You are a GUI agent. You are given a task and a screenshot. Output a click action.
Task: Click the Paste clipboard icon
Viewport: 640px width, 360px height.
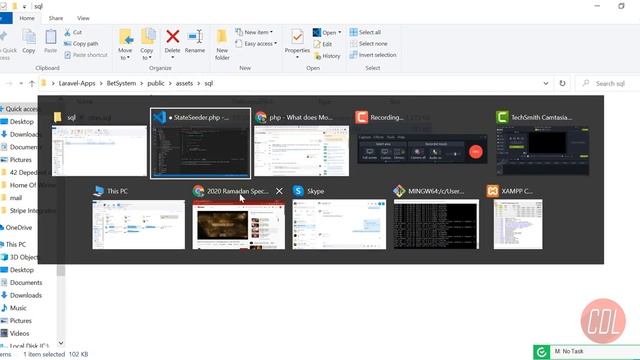(51, 37)
